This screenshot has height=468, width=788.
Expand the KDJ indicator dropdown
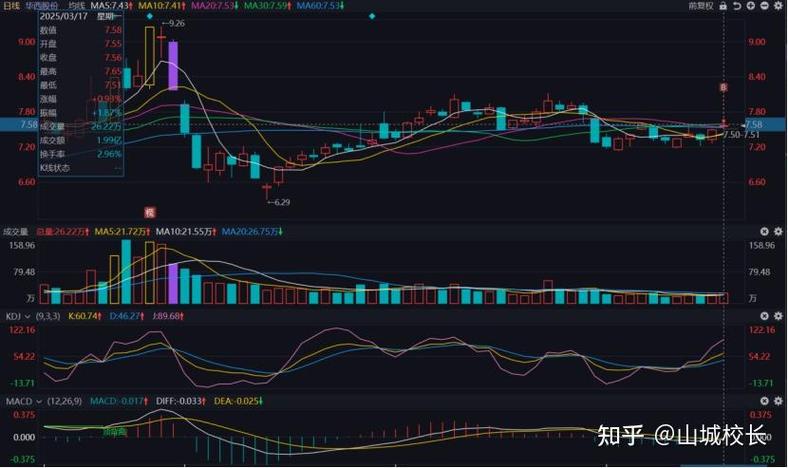pyautogui.click(x=27, y=315)
